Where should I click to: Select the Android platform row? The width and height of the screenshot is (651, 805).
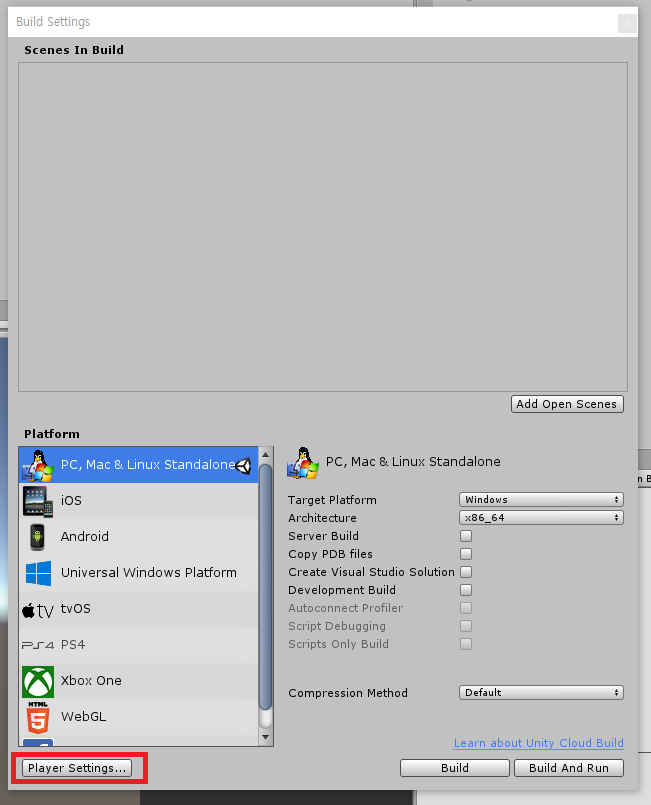(138, 536)
